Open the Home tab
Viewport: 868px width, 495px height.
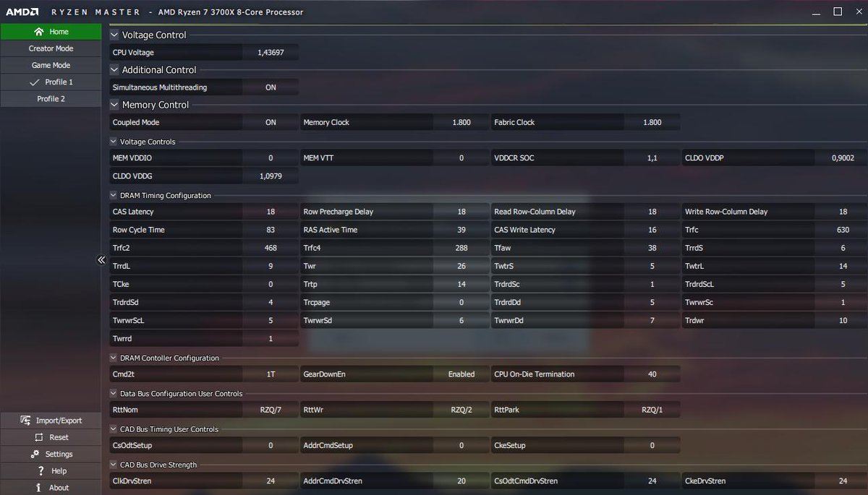[51, 32]
